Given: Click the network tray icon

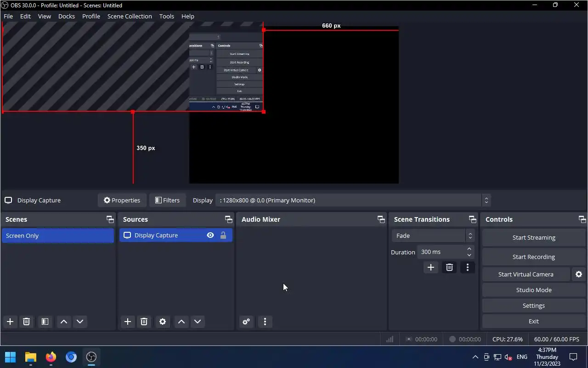Looking at the screenshot, I should (498, 357).
